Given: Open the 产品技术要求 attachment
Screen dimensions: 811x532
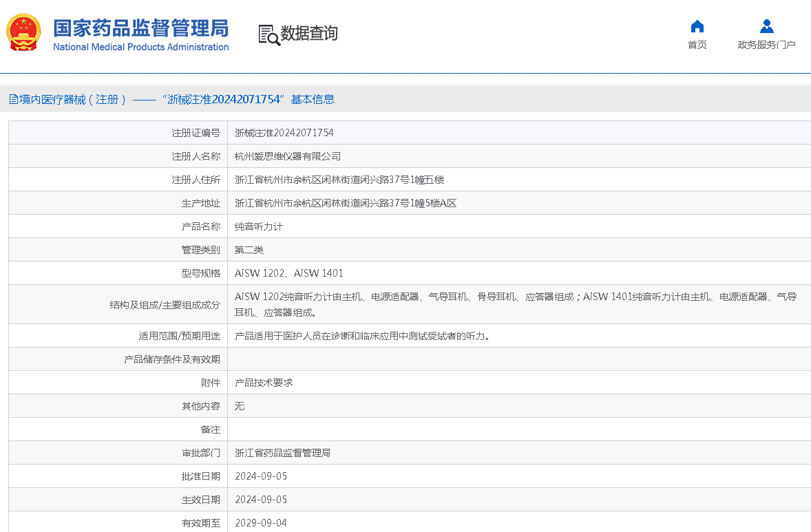Looking at the screenshot, I should click(x=264, y=383).
